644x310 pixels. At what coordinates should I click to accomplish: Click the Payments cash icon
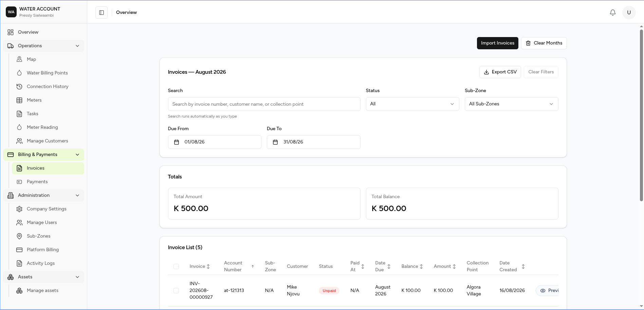(19, 182)
